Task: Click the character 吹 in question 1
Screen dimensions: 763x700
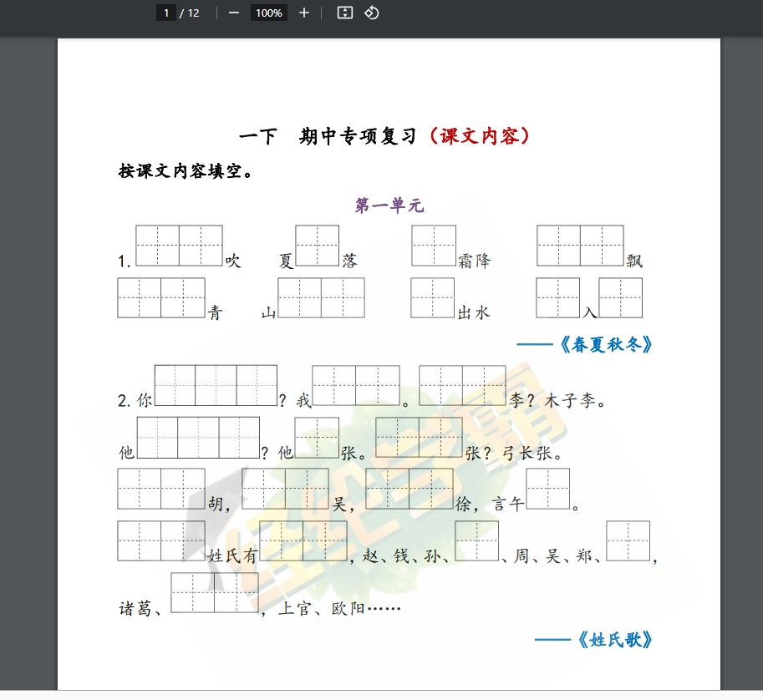Action: click(x=232, y=261)
